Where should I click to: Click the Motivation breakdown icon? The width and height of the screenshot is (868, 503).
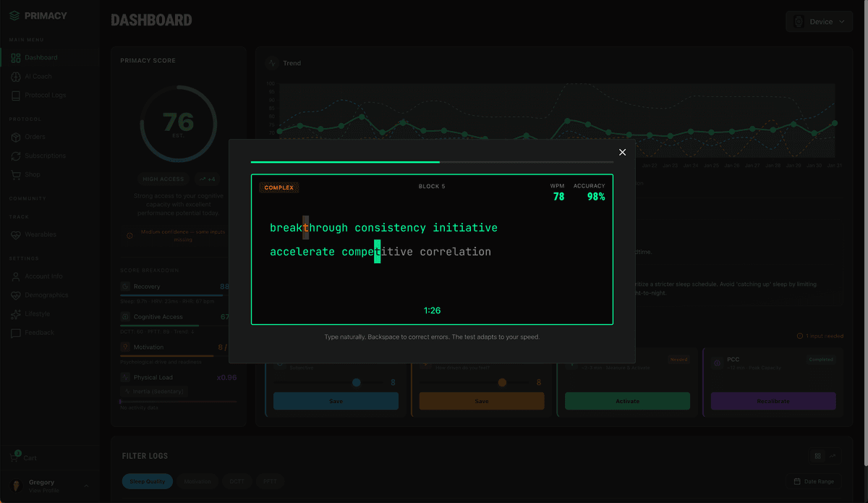coord(126,347)
